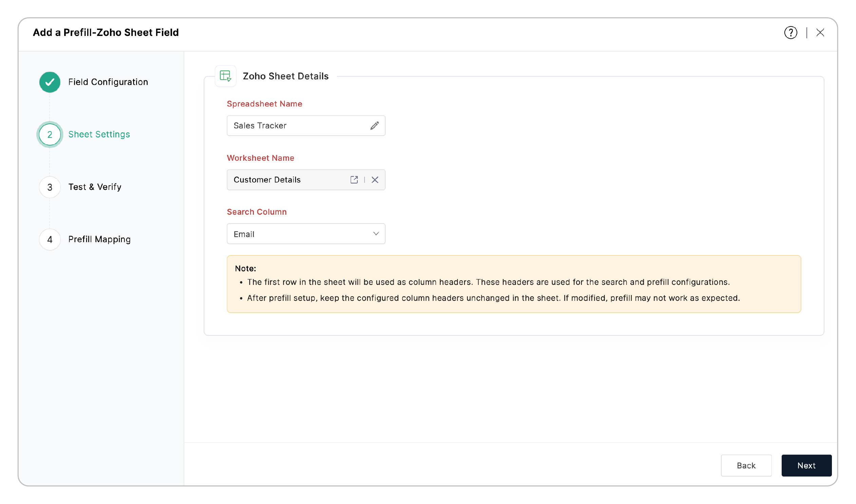The image size is (856, 504).
Task: Select the Sheet Settings step
Action: coord(99,135)
